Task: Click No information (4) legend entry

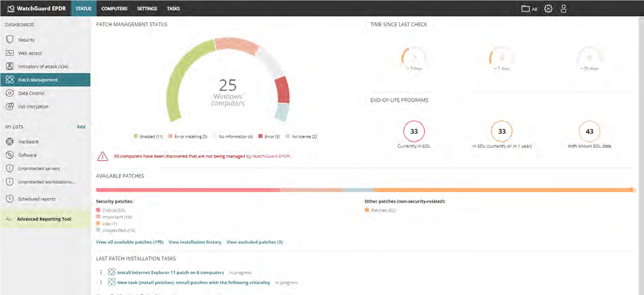Action: pyautogui.click(x=233, y=136)
